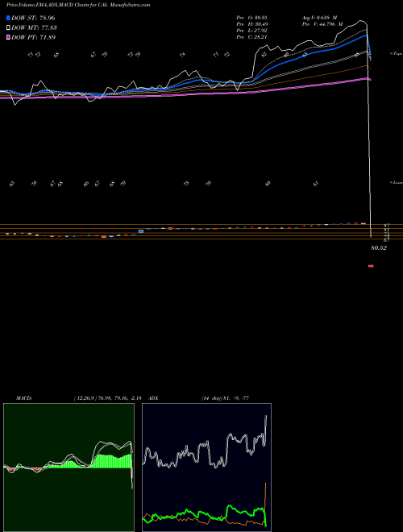Click the '<Tops' marker at right edge
Viewport: 403px width, 532px height.
point(397,54)
